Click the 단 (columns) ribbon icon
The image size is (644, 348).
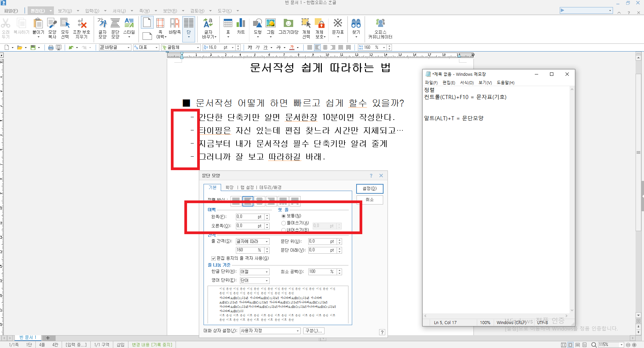(188, 24)
